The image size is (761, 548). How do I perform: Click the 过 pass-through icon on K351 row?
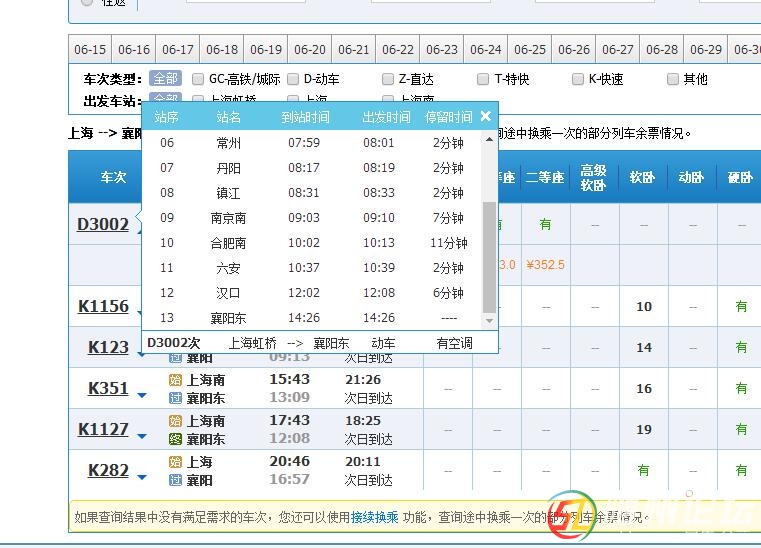(x=175, y=398)
